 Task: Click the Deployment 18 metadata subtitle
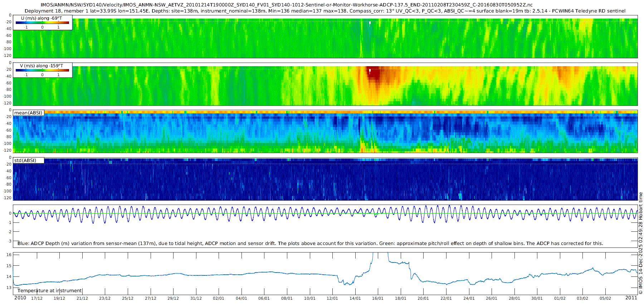coord(325,11)
